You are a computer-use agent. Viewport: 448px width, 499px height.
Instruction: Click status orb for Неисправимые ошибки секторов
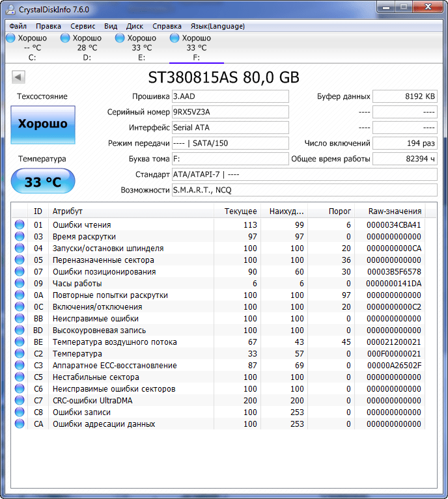[20, 388]
